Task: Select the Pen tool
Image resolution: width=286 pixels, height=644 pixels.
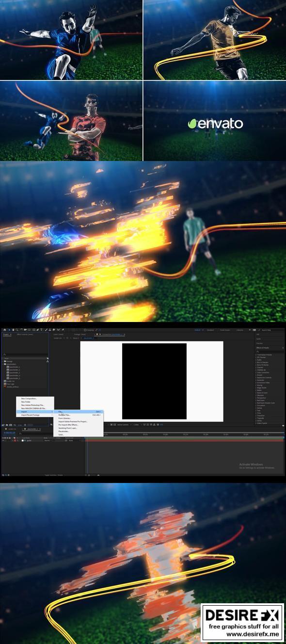Action: (x=38, y=330)
